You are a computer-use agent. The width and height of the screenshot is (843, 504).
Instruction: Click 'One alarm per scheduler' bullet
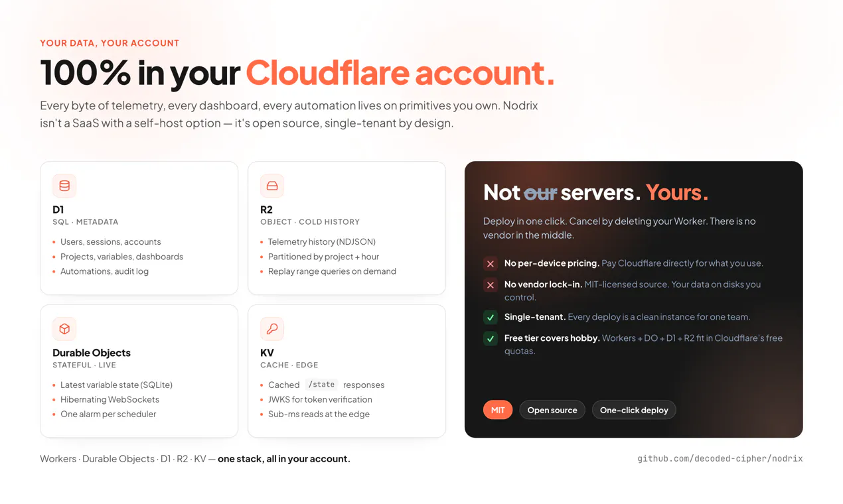[108, 414]
